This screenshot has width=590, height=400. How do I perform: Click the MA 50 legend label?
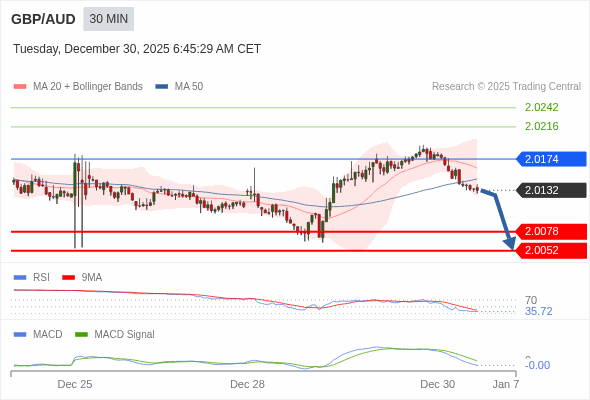(x=189, y=87)
